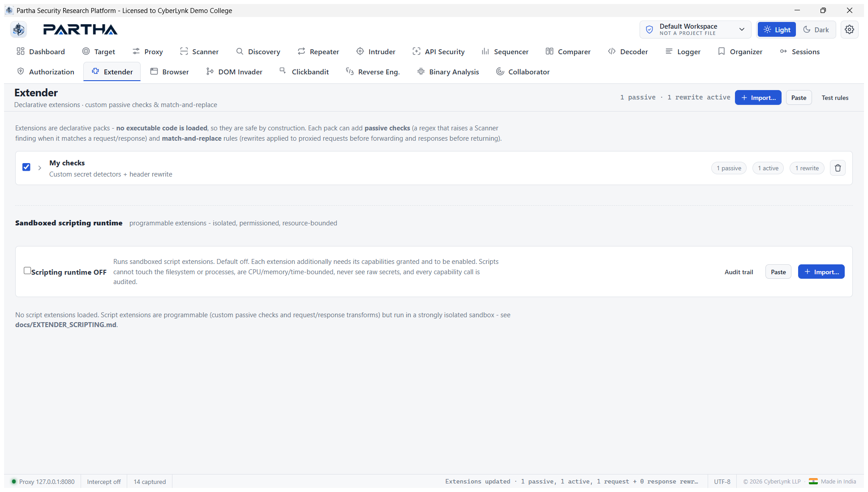Click the Test rules button
Image resolution: width=868 pixels, height=492 pixels.
point(835,98)
